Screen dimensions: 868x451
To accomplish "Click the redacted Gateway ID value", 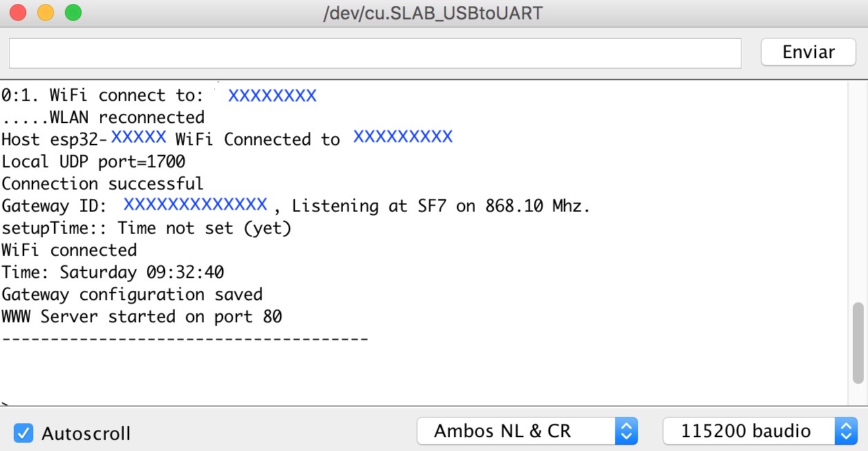I will [x=195, y=205].
